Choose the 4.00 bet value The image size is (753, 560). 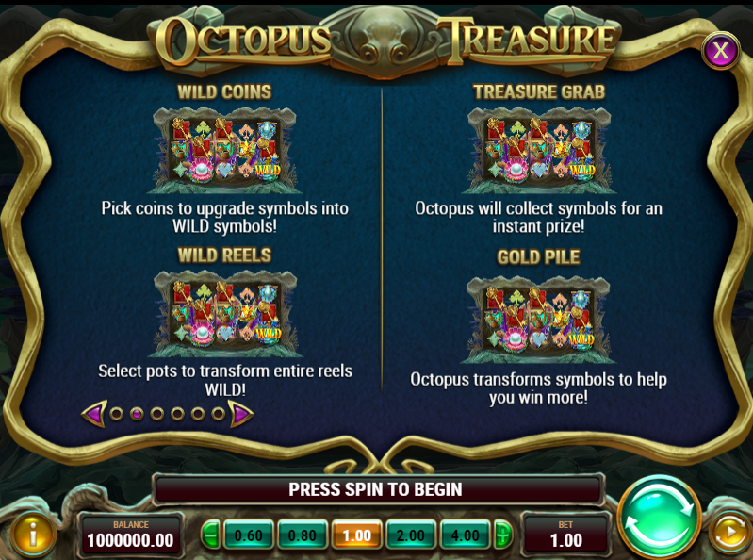pos(465,535)
